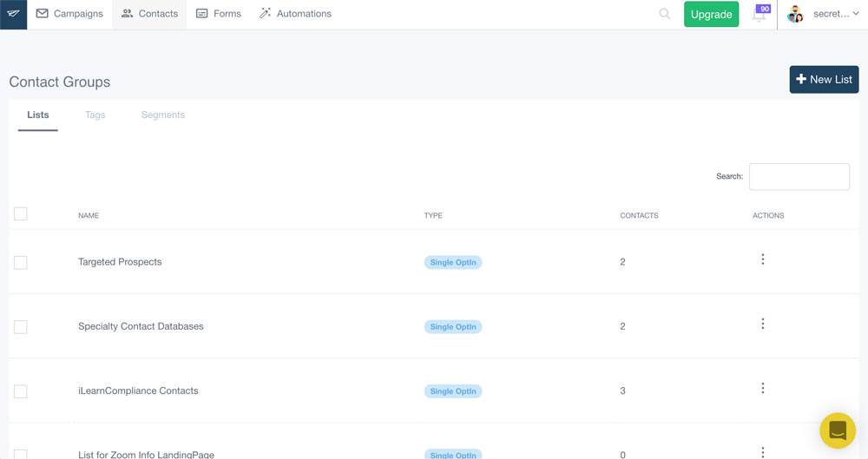This screenshot has width=868, height=459.
Task: Switch to the Tags tab
Action: pos(95,115)
